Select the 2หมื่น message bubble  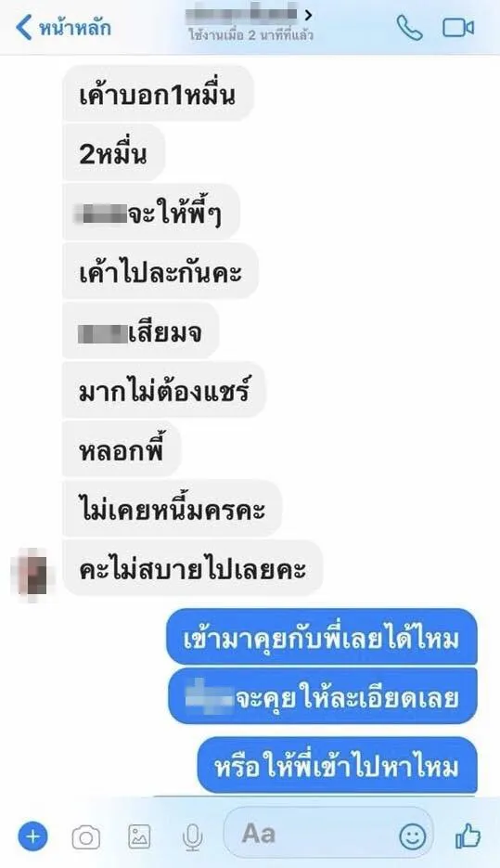tap(113, 153)
